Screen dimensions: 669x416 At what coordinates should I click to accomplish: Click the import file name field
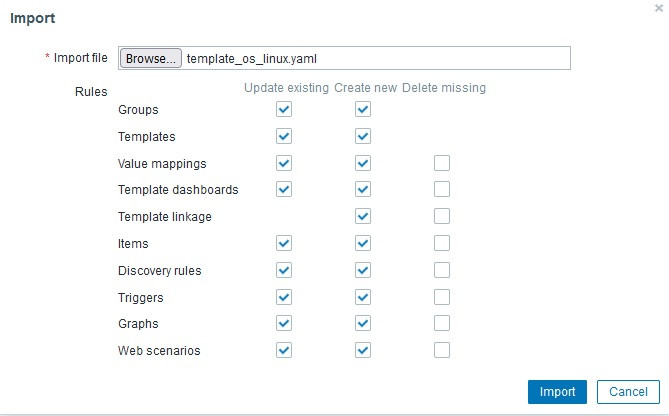(x=375, y=59)
